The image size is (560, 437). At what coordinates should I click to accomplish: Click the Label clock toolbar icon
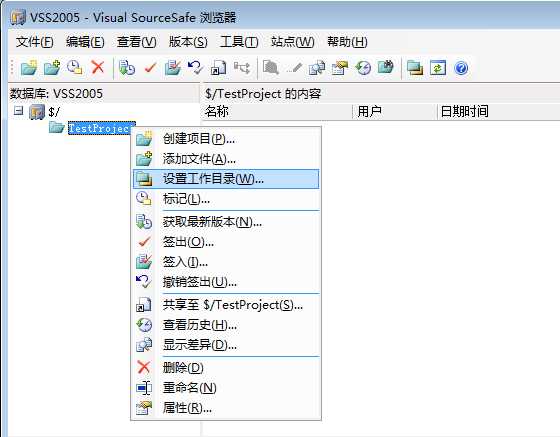[x=75, y=67]
